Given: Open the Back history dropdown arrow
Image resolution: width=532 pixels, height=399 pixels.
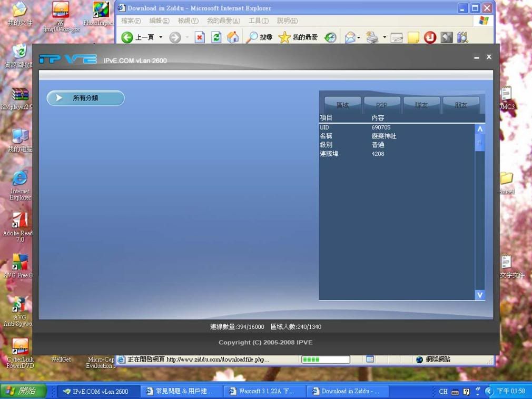Looking at the screenshot, I should point(161,37).
